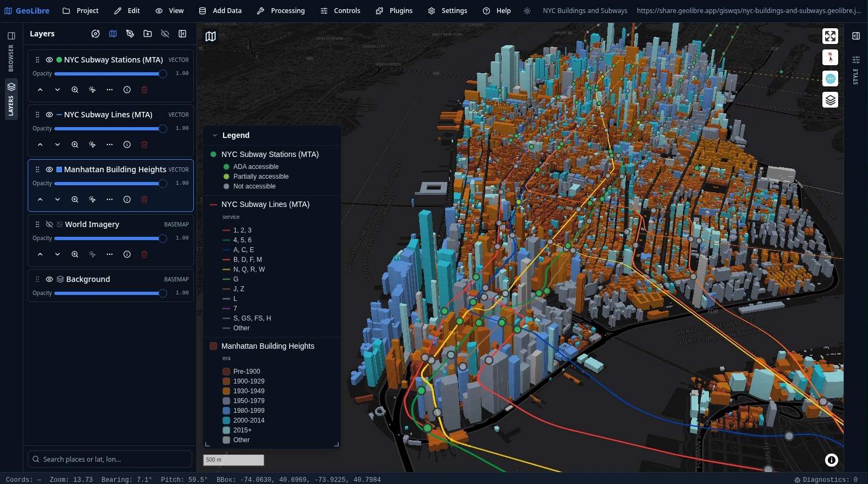The image size is (868, 484).
Task: Adjust the Background layer opacity slider
Action: [111, 293]
